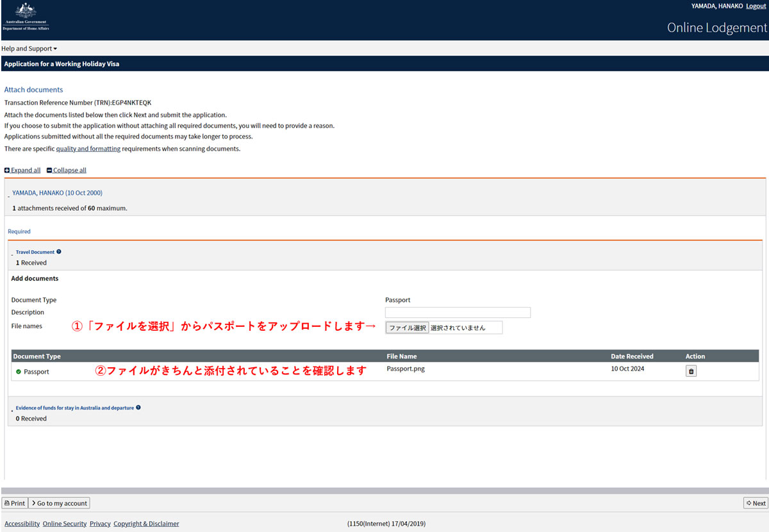Expand Evidence of funds for stay section
The height and width of the screenshot is (532, 769).
point(74,408)
